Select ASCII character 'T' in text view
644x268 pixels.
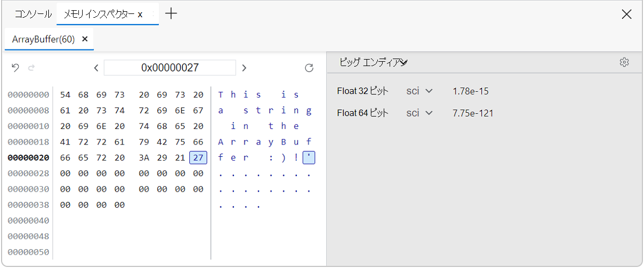point(221,95)
